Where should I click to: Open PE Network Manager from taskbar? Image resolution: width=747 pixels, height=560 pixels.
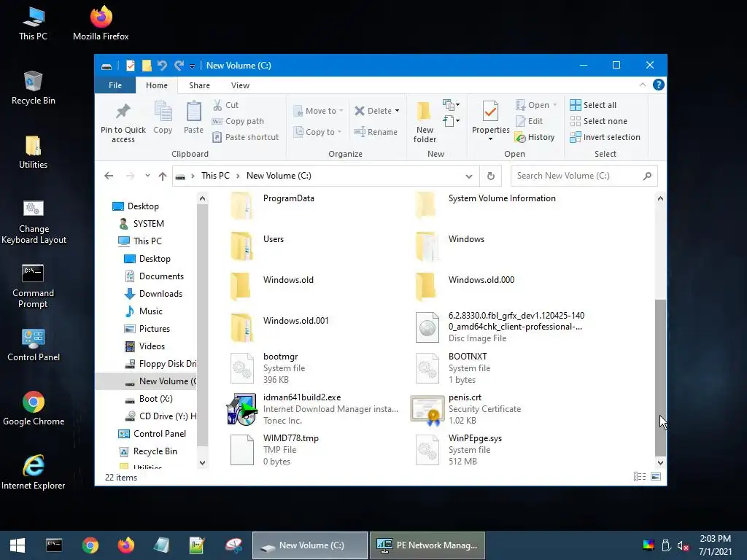pyautogui.click(x=427, y=545)
